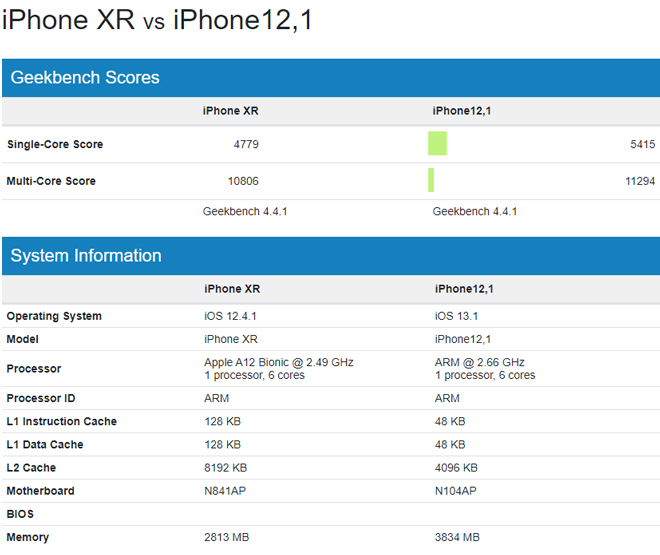Click the System Information section header
Image resolution: width=660 pixels, height=555 pixels.
(x=86, y=256)
